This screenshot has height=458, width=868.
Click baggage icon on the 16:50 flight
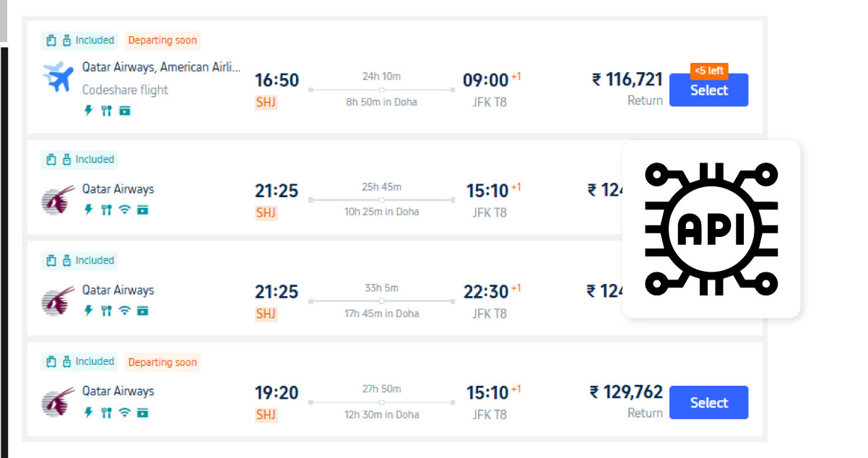[51, 40]
